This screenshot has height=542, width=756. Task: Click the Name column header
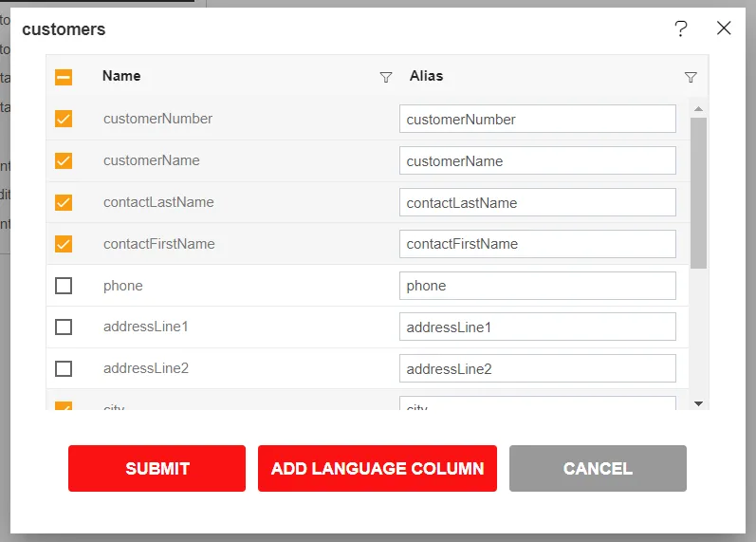click(x=121, y=76)
